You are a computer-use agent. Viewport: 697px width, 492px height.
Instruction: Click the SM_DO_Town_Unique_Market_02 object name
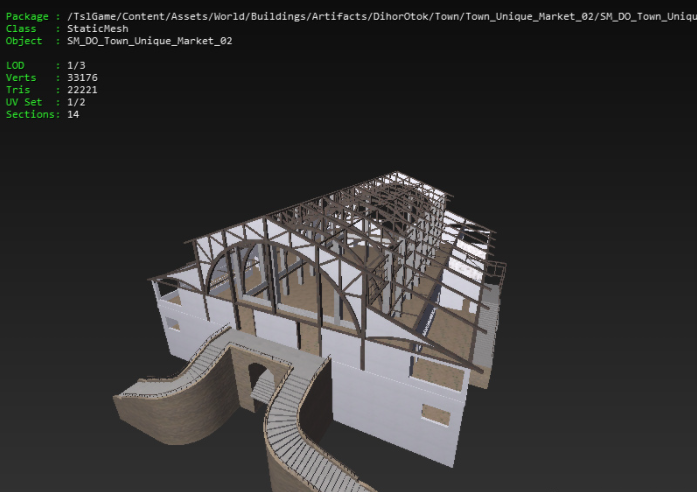coord(149,41)
